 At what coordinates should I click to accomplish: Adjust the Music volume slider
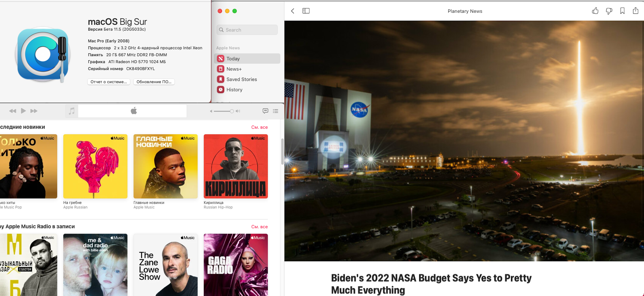224,111
